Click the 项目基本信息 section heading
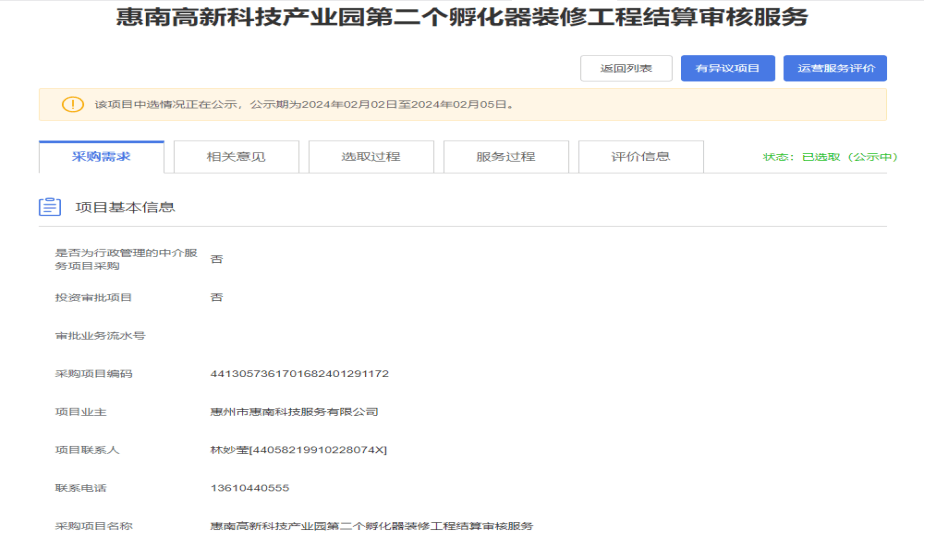 [125, 207]
